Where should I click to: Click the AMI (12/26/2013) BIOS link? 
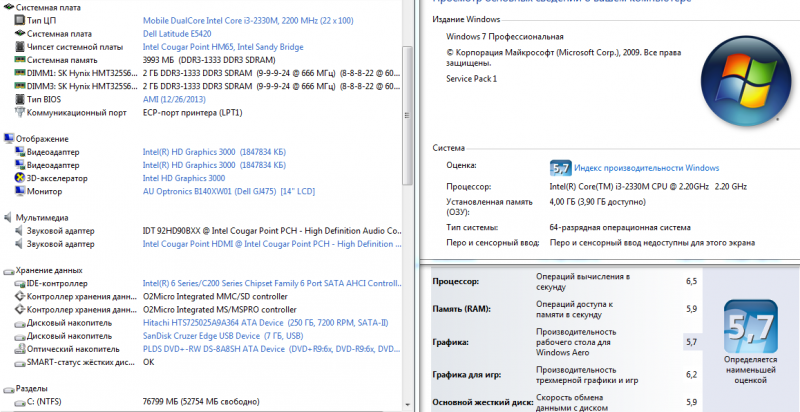click(177, 100)
